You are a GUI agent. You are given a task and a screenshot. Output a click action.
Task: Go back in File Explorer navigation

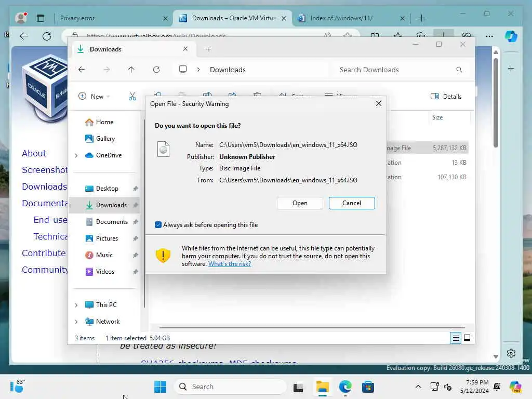[82, 70]
